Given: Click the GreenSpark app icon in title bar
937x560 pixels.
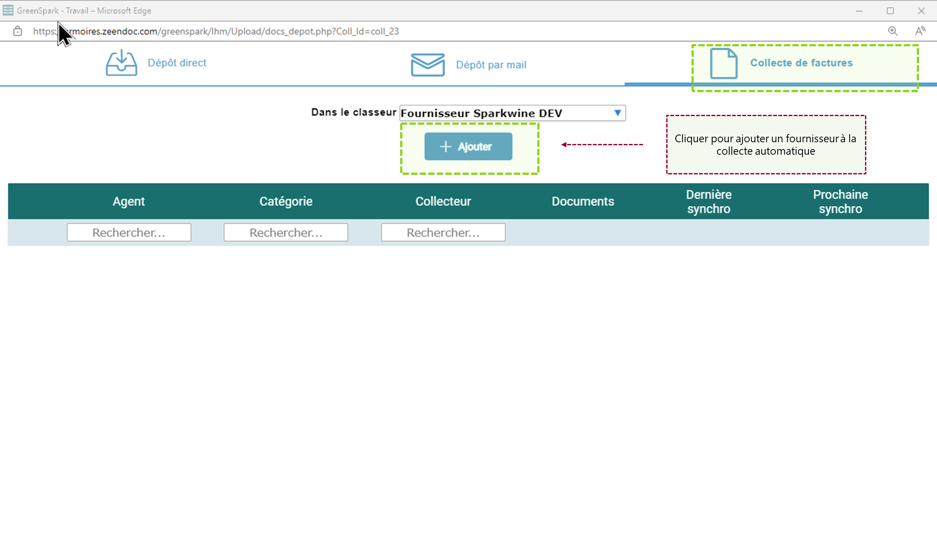Looking at the screenshot, I should (x=8, y=10).
